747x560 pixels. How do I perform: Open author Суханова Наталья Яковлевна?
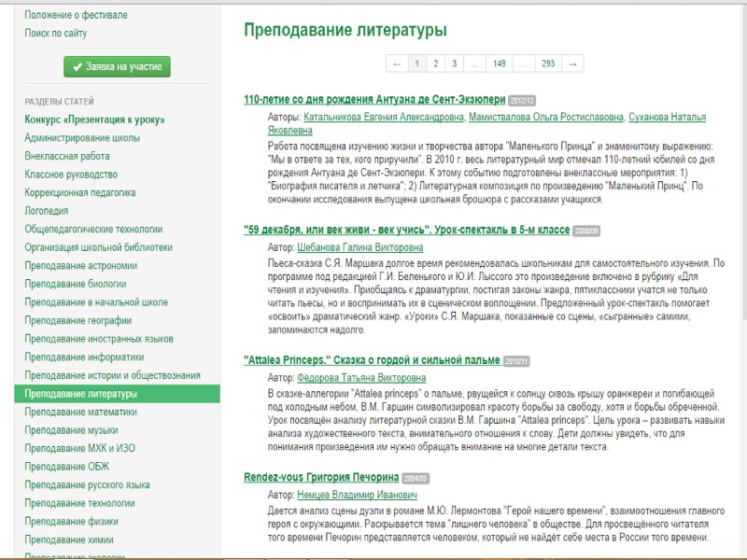pyautogui.click(x=667, y=118)
